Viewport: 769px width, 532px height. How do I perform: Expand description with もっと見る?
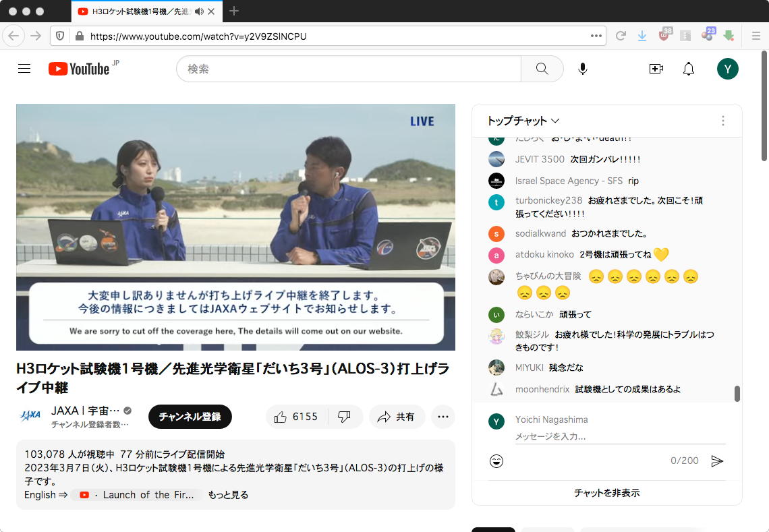pos(228,495)
